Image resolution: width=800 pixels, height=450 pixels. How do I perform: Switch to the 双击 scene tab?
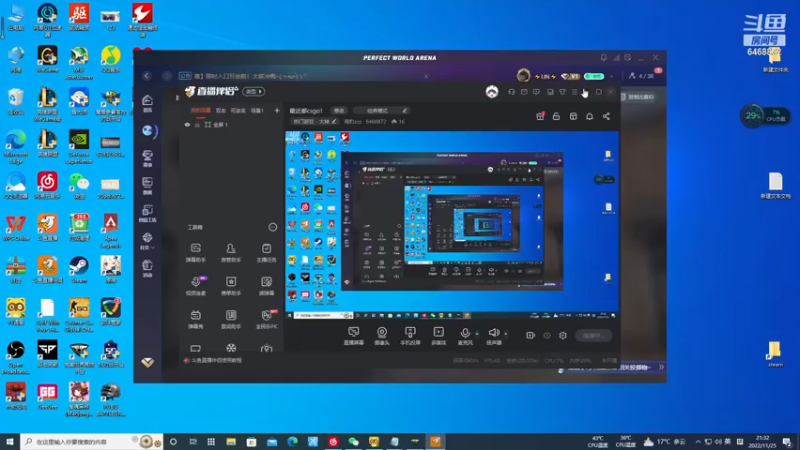point(220,110)
